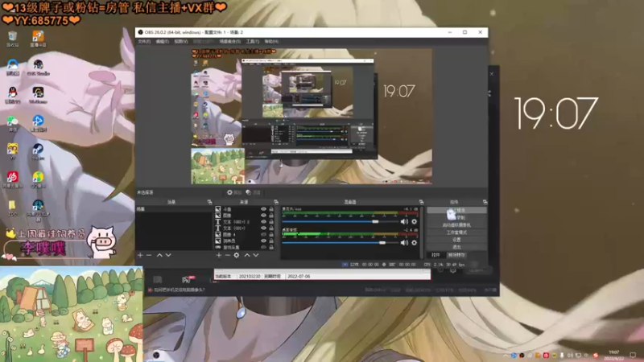This screenshot has width=644, height=362.
Task: Switch to the 控件 tab
Action: tap(436, 255)
